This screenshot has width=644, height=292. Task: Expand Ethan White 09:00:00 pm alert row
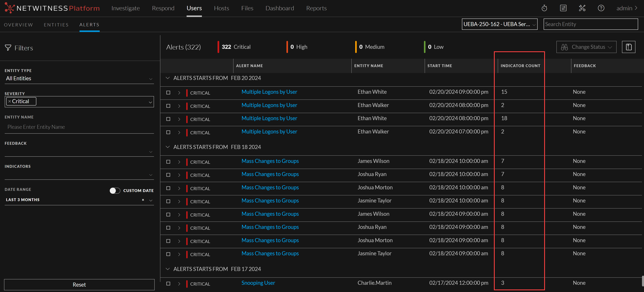click(x=179, y=93)
